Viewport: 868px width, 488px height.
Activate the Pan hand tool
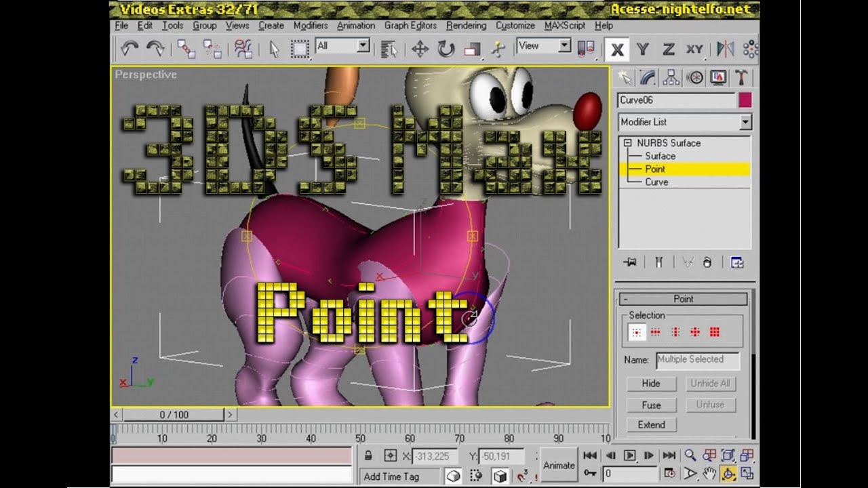[709, 474]
